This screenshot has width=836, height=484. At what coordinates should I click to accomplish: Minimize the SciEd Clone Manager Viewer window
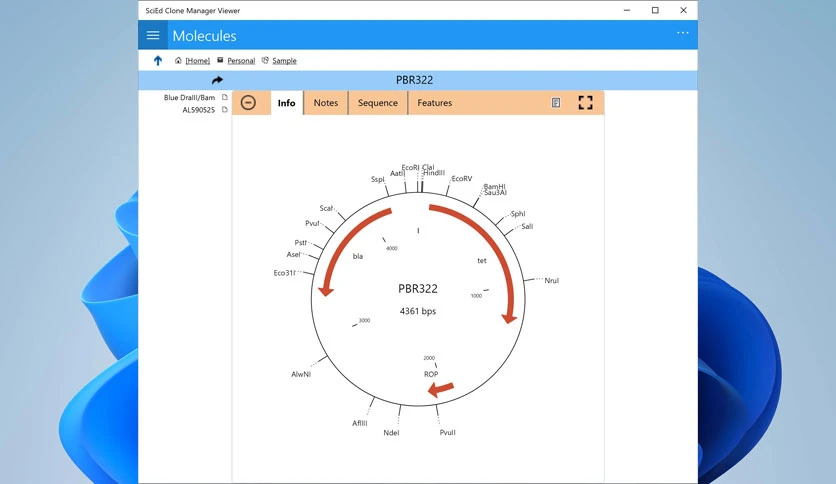click(627, 10)
